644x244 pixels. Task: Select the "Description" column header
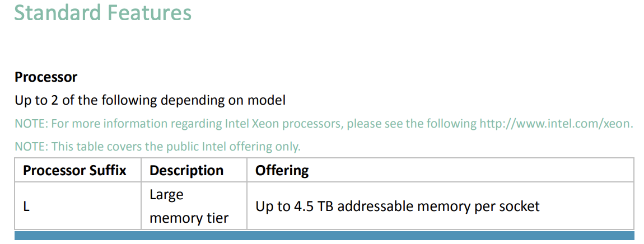[186, 170]
